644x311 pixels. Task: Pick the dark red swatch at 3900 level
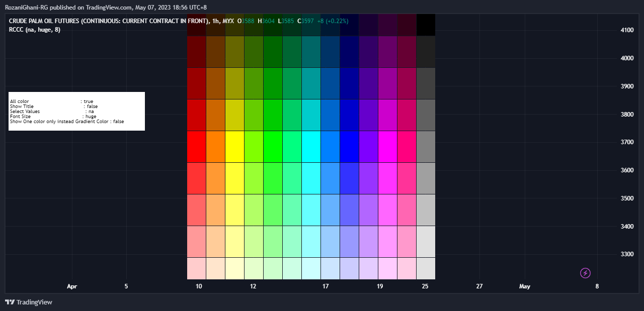click(196, 83)
